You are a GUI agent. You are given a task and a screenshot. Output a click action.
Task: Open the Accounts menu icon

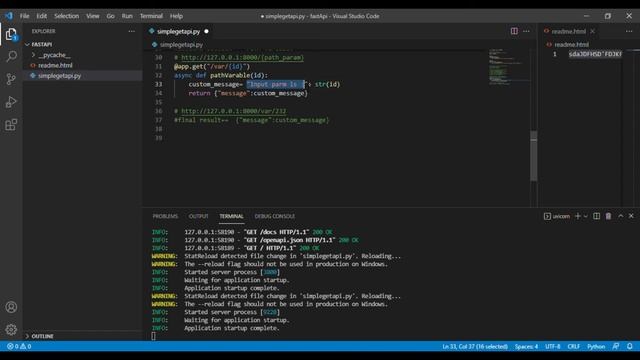coord(11,307)
